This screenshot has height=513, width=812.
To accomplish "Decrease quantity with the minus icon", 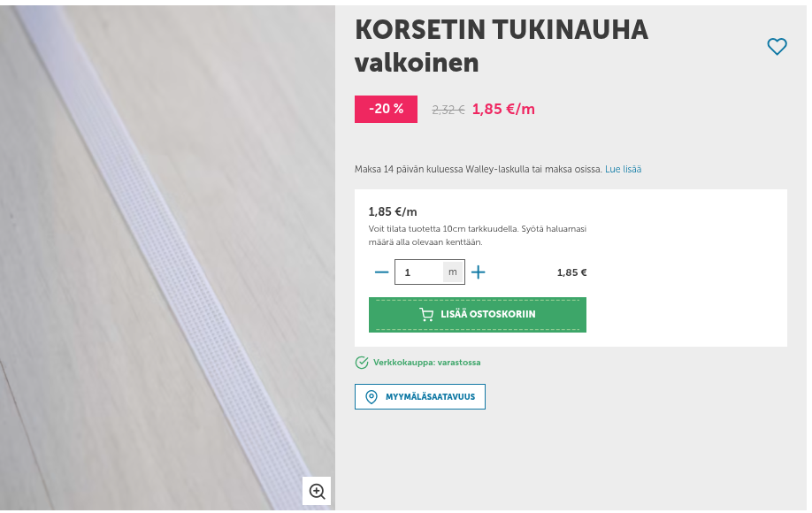I will coord(381,272).
